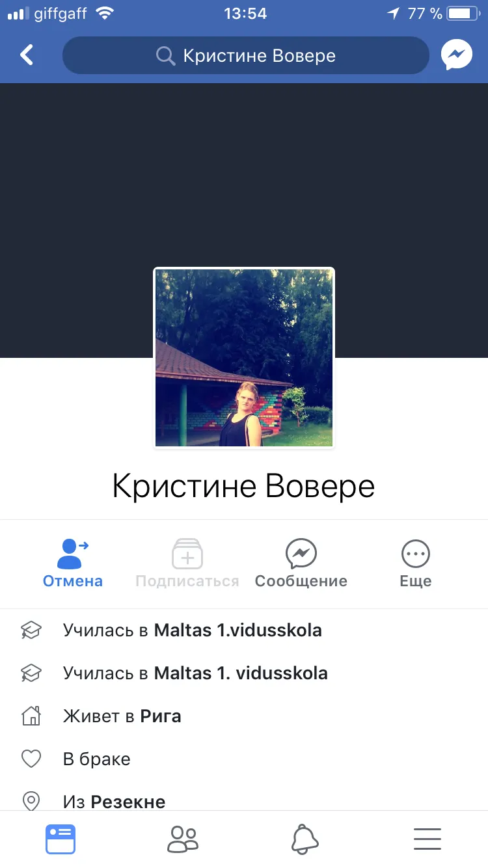
Task: Open the second Maltas 1. vidusskola link
Action: point(241,673)
